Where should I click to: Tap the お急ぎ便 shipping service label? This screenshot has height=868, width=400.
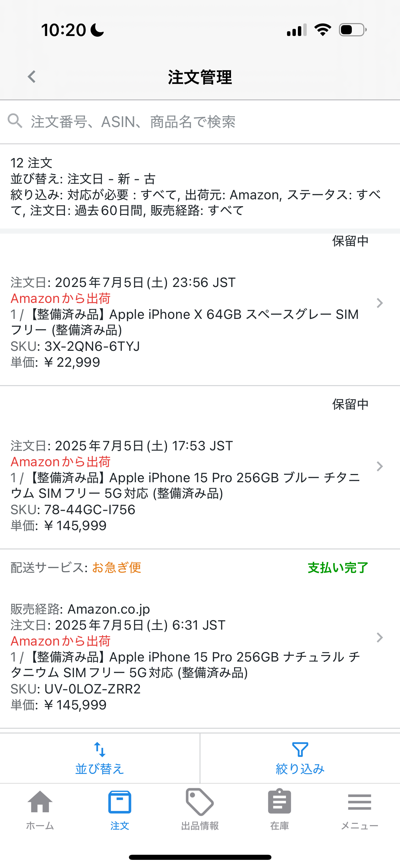116,568
